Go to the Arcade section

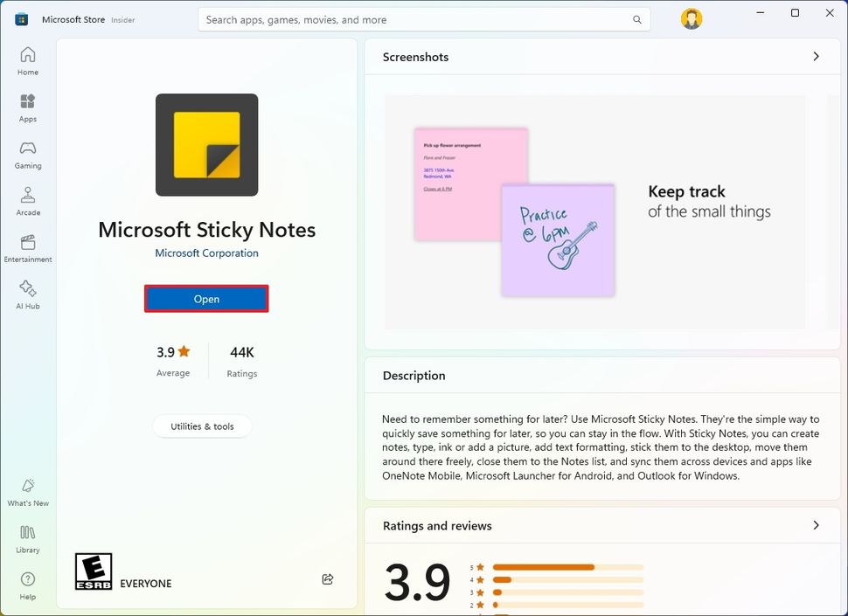pyautogui.click(x=27, y=198)
